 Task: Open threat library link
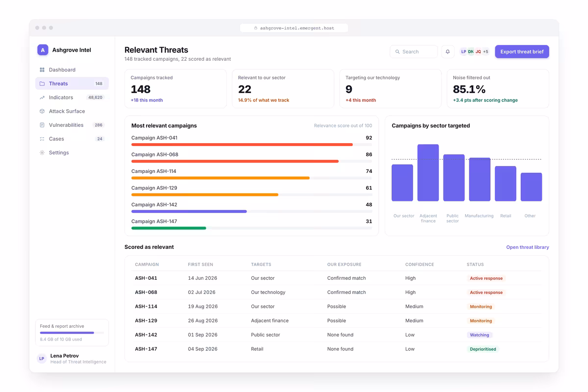[x=527, y=247]
